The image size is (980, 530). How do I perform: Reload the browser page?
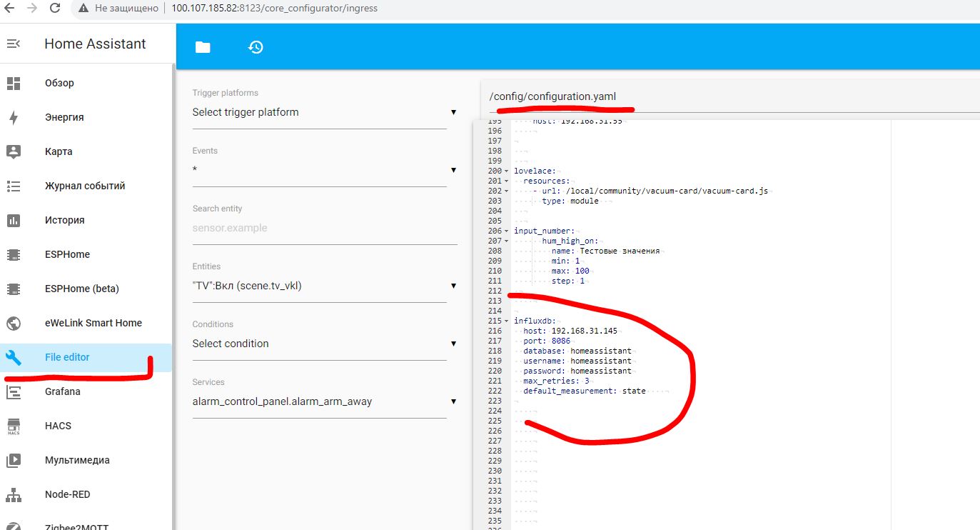(55, 9)
